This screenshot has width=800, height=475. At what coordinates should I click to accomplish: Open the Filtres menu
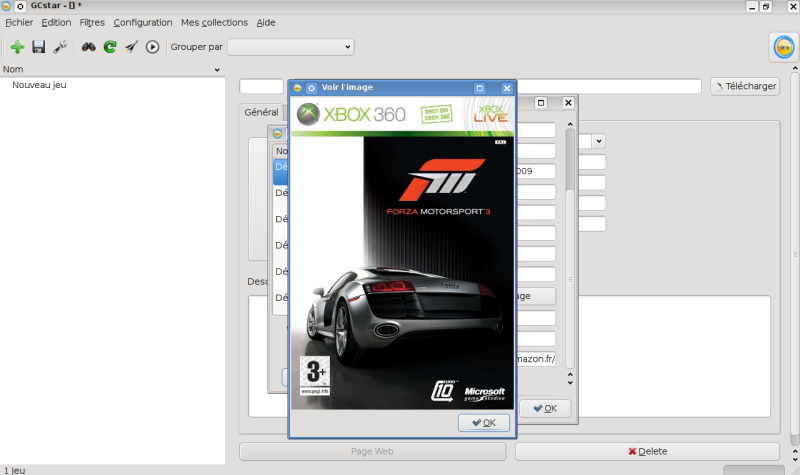point(92,22)
